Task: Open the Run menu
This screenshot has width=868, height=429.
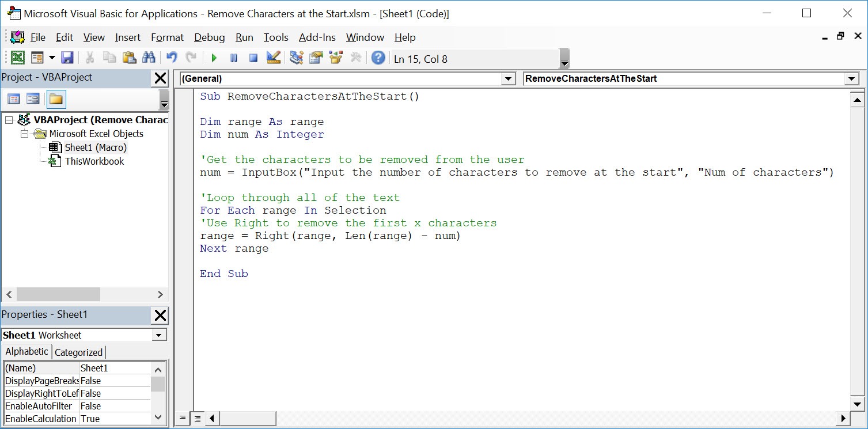Action: pos(244,37)
